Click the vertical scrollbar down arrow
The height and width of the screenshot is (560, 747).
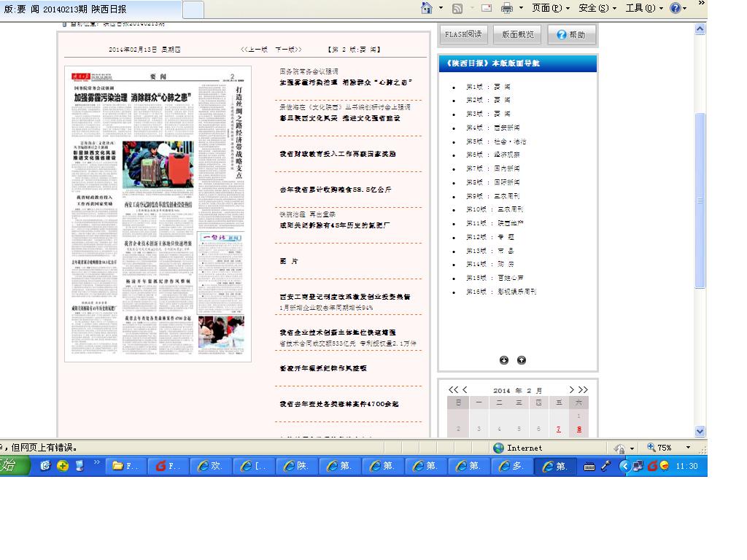tap(700, 431)
